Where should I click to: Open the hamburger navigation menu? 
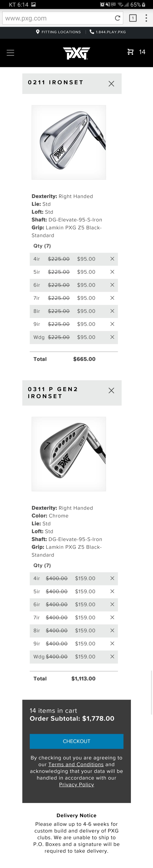coord(10,53)
